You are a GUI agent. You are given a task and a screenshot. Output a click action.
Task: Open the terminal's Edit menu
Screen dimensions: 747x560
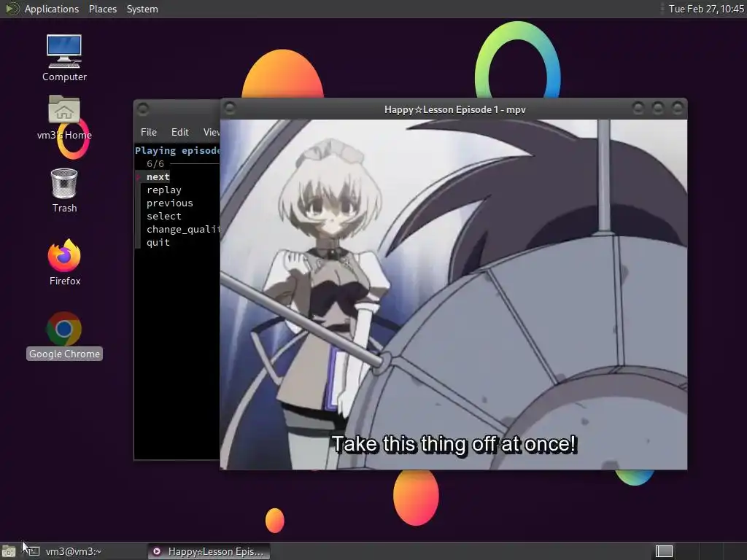tap(179, 132)
